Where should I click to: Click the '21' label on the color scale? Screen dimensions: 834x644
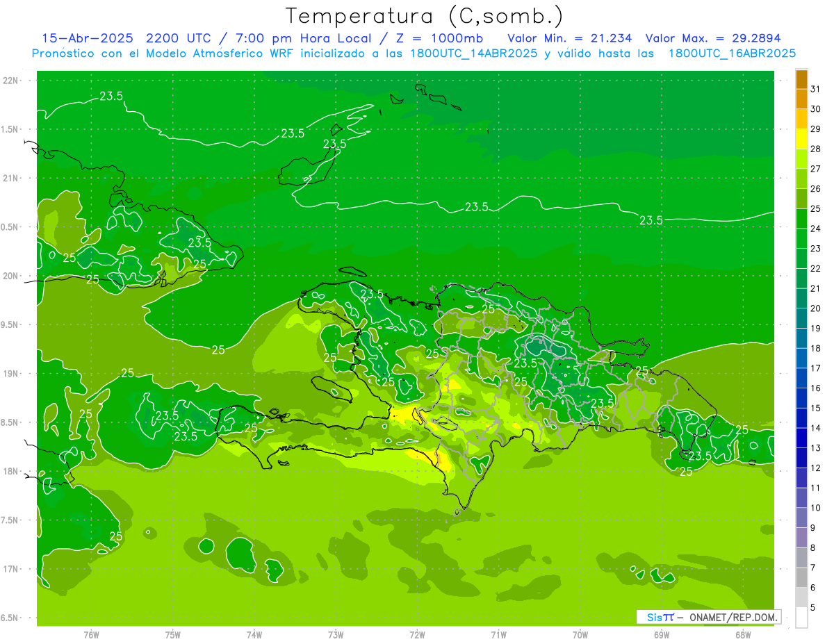(x=816, y=288)
